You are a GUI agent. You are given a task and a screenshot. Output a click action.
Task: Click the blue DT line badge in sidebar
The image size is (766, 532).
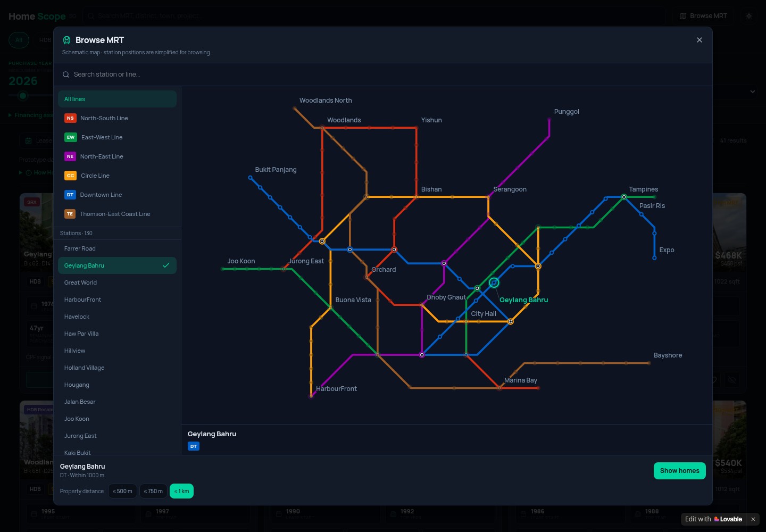[x=70, y=195]
